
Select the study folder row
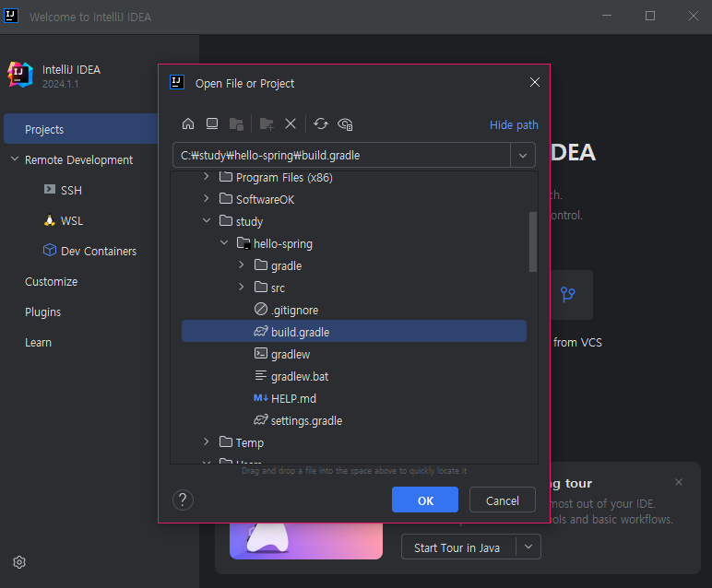(354, 221)
